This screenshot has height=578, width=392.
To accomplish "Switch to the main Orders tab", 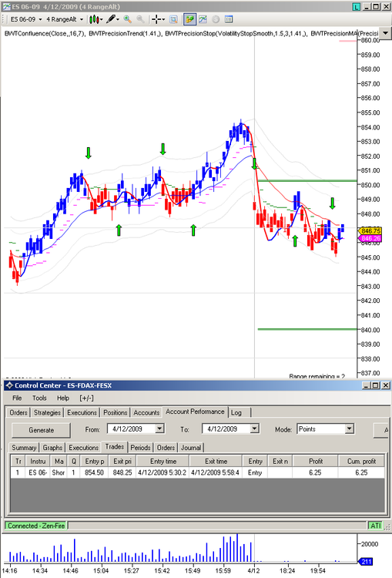I will [x=18, y=412].
